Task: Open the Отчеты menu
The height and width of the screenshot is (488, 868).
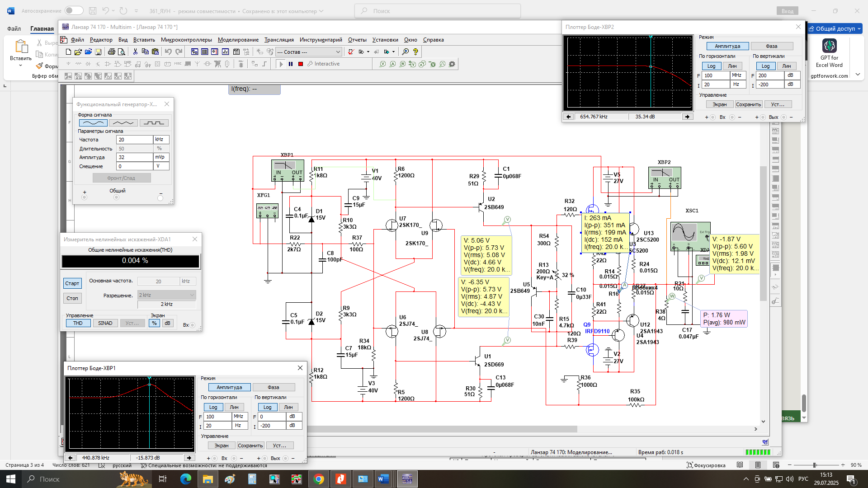Action: pos(357,40)
